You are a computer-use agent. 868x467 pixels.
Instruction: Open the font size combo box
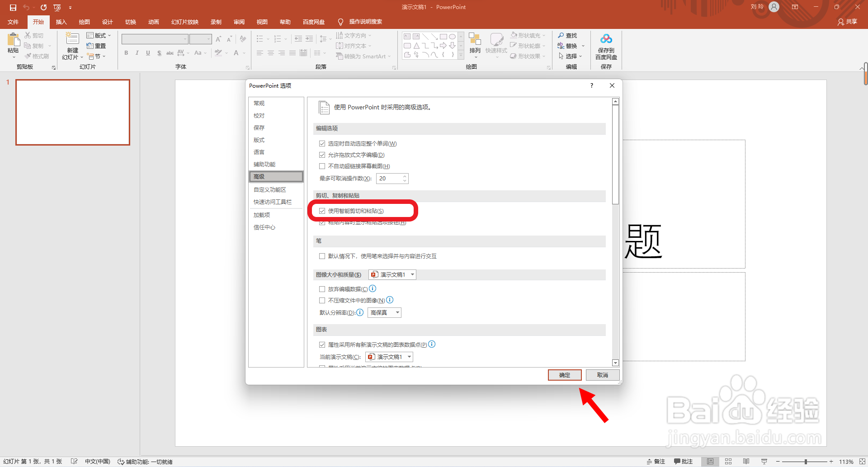click(x=201, y=39)
